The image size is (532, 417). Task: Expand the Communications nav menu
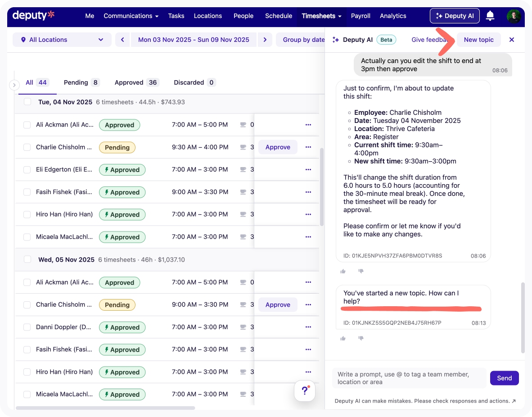click(131, 16)
